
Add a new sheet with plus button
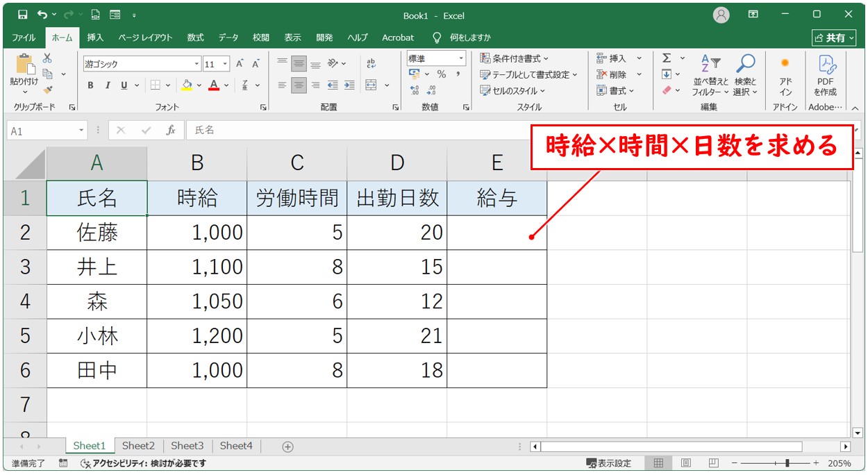tap(288, 447)
